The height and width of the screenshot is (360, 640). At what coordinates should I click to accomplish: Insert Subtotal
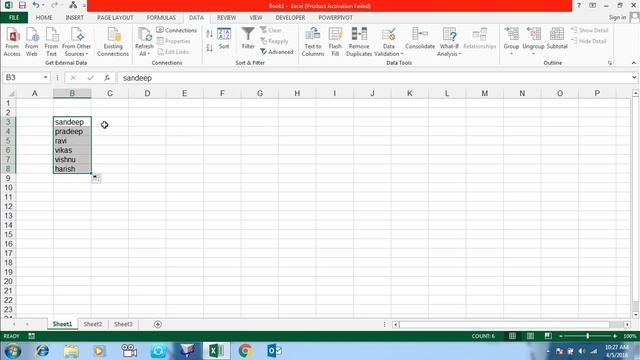coord(557,39)
